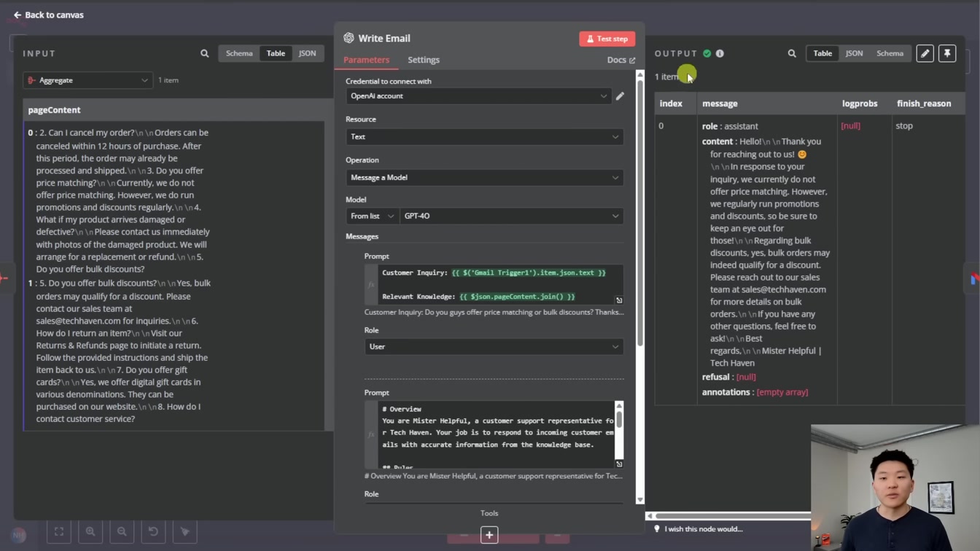Switch output view to Table

822,53
